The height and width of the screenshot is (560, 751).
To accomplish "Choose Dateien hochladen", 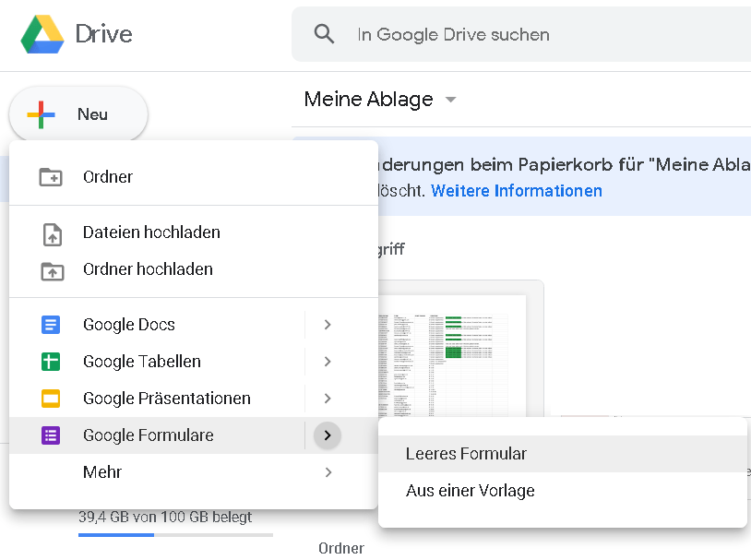I will point(194,232).
